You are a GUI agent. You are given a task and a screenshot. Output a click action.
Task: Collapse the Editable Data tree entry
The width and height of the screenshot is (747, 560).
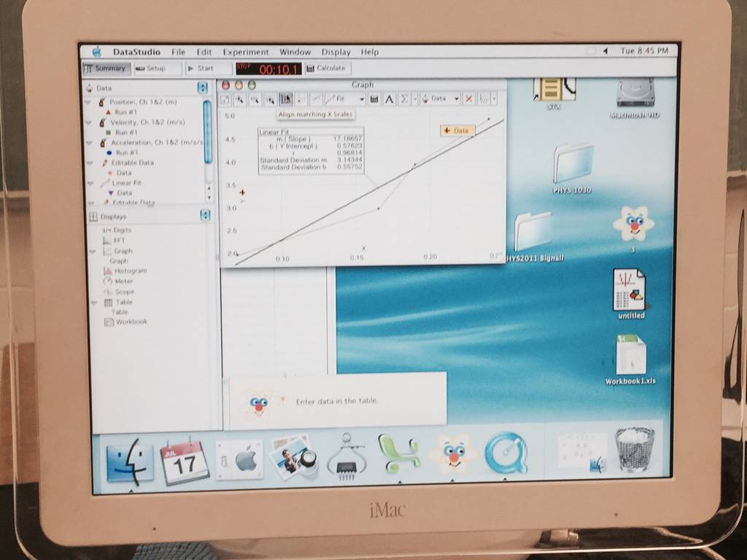click(x=90, y=163)
